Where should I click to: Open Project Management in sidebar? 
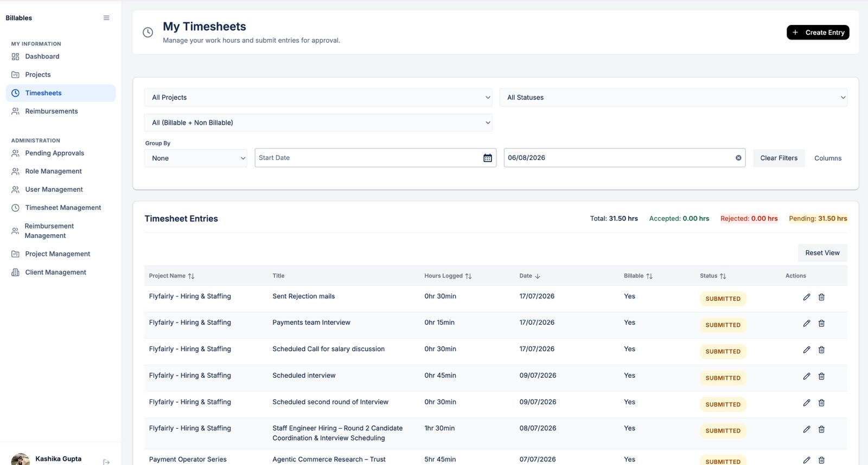tap(61, 254)
